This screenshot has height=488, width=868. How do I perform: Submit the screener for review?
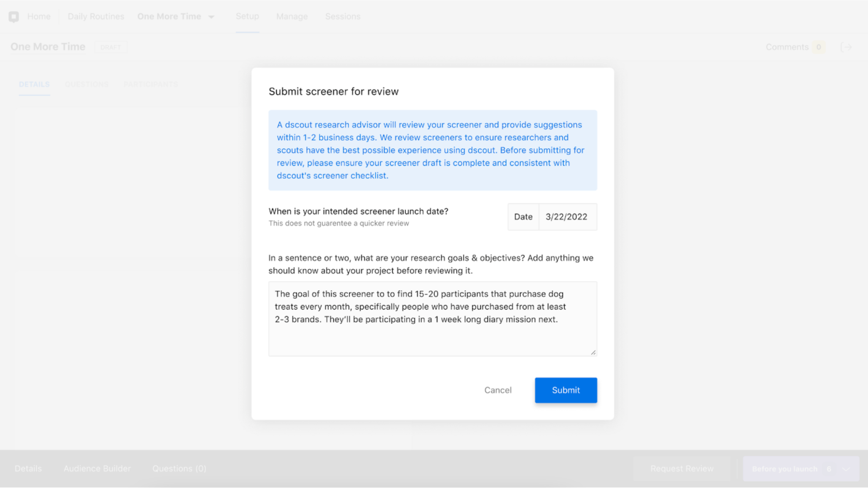(x=566, y=390)
